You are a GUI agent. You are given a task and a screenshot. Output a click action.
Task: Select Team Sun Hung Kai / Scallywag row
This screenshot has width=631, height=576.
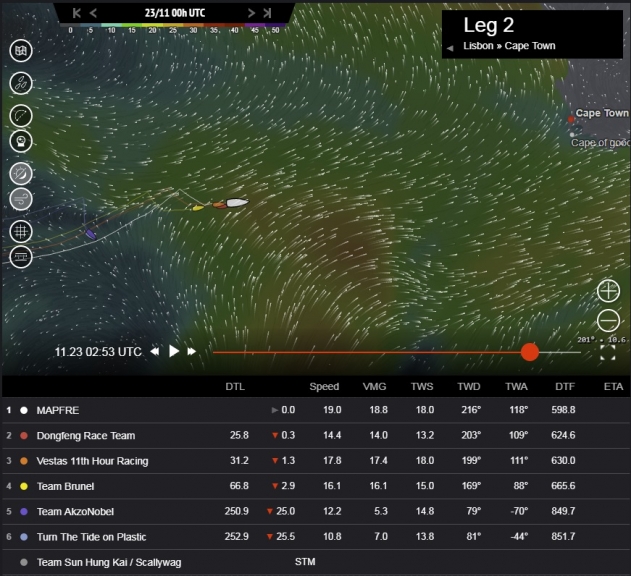pyautogui.click(x=316, y=562)
